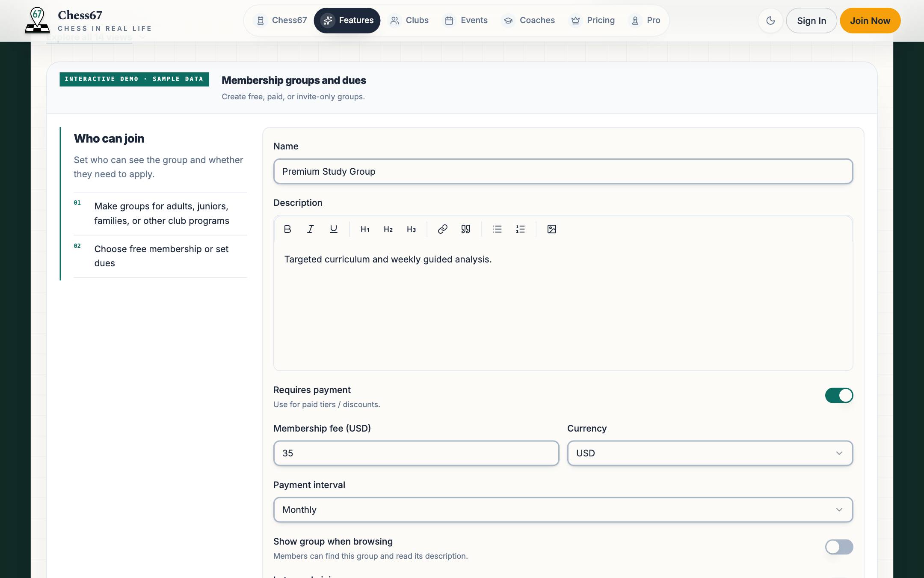924x578 pixels.
Task: Enable Show group when browsing switch
Action: point(839,547)
